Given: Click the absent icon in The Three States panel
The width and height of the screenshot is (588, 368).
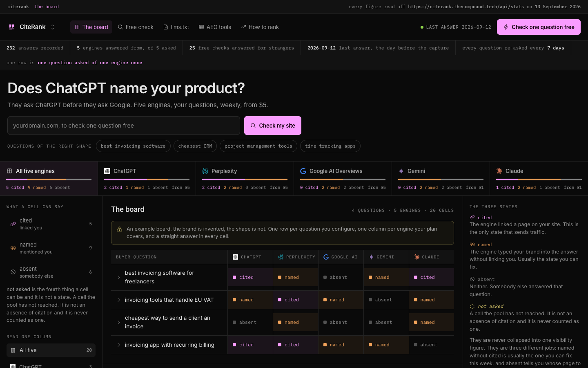Looking at the screenshot, I should pyautogui.click(x=472, y=279).
